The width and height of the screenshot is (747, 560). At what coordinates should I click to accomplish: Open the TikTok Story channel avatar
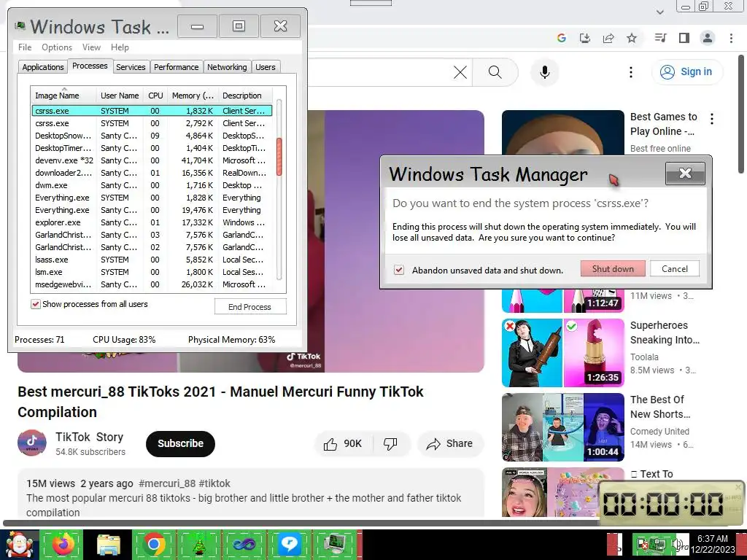coord(32,443)
